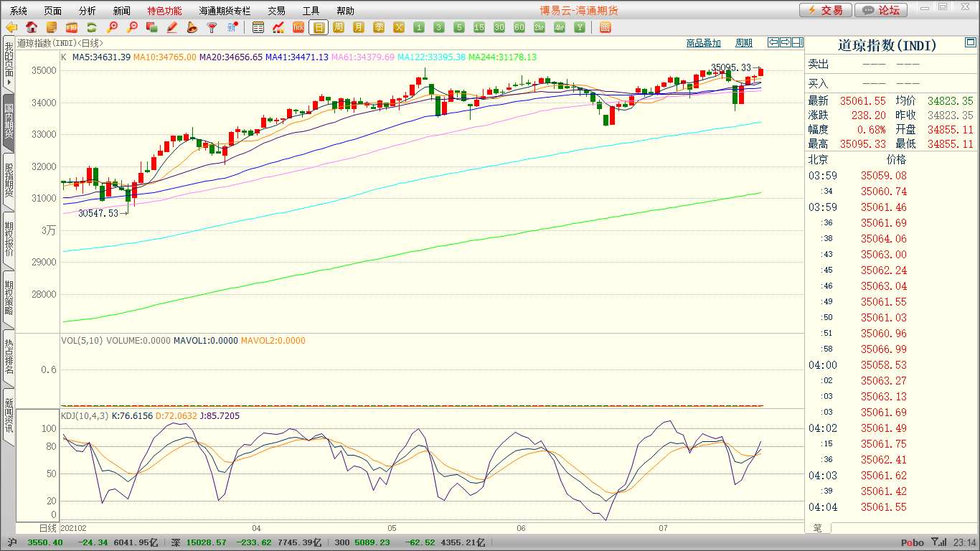Screen dimensions: 980x551
Task: Click the 商品叠加 link
Action: (x=703, y=43)
